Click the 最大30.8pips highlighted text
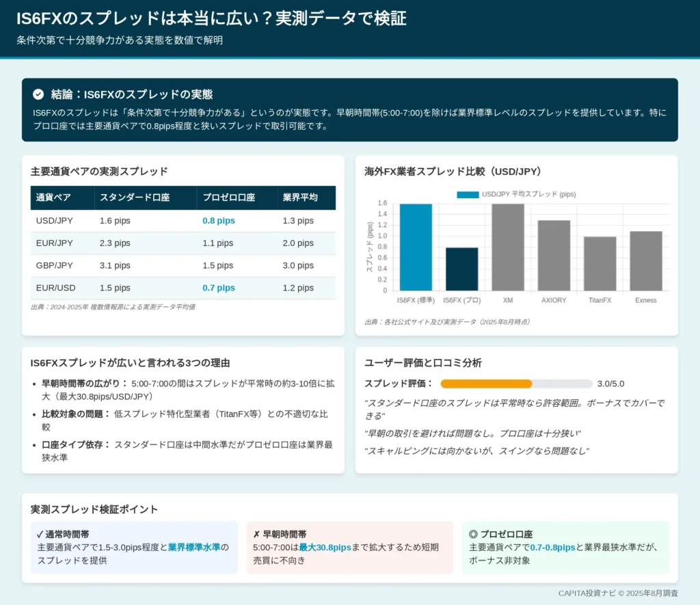 [325, 548]
